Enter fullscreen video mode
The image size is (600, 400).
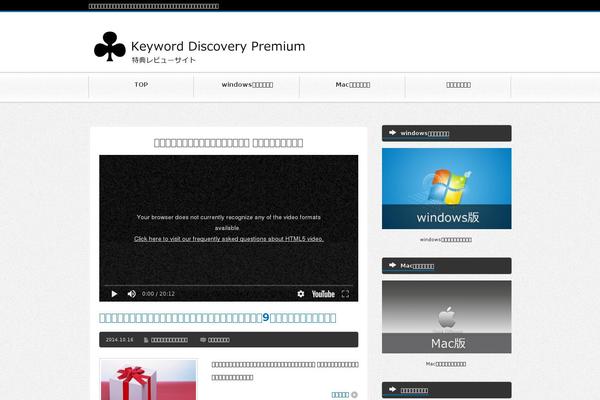click(x=345, y=294)
